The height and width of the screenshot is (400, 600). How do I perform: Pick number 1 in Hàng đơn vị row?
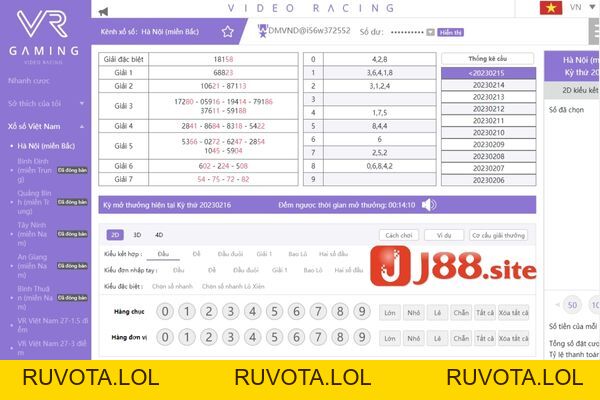tap(187, 337)
